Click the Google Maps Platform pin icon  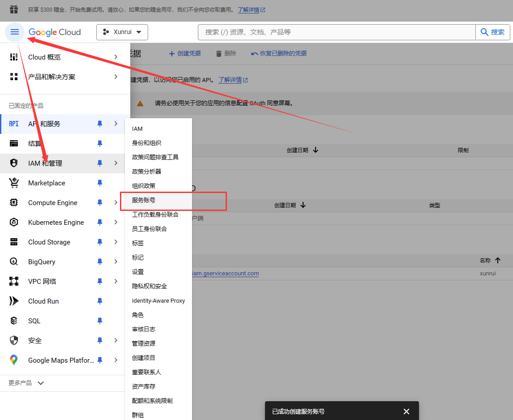pos(14,360)
